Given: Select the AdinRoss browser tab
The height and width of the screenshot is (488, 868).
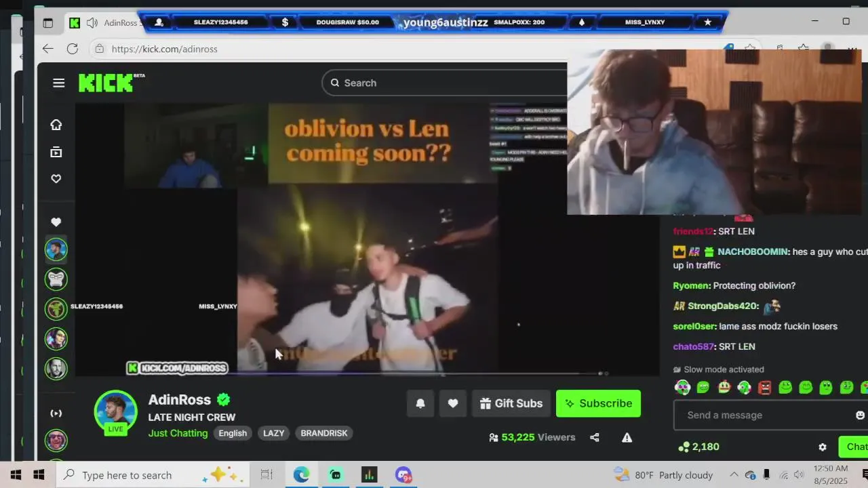Looking at the screenshot, I should point(105,23).
